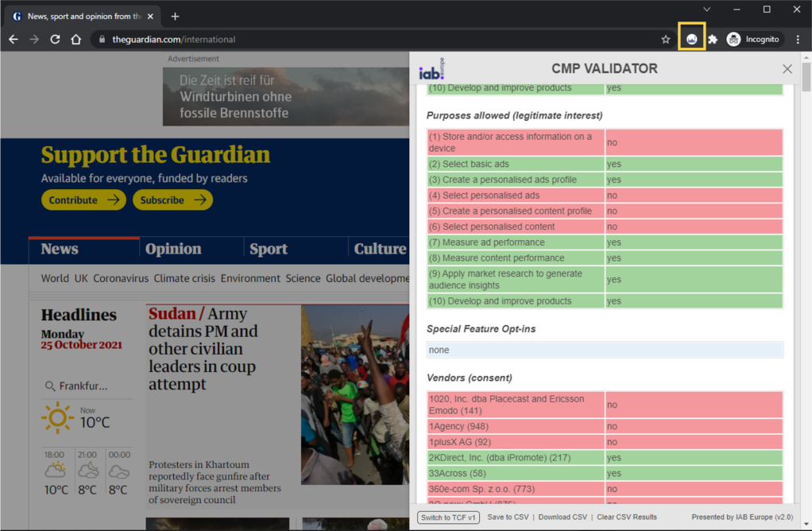Screen dimensions: 812x531
Task: Click the browser forward arrow
Action: tap(34, 40)
